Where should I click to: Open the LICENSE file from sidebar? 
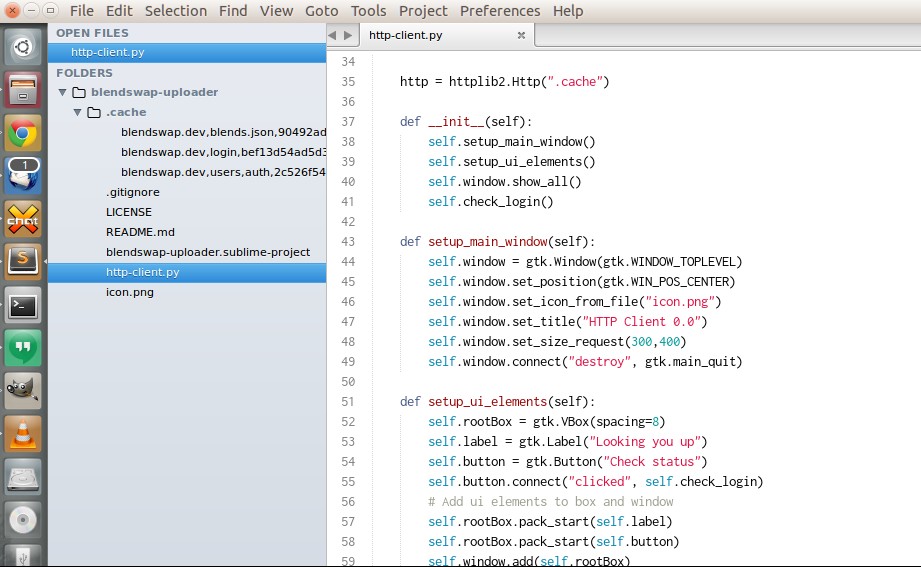(129, 212)
